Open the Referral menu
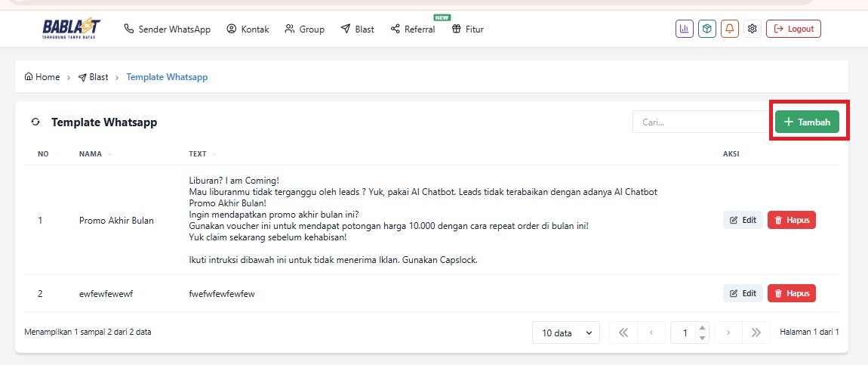Image resolution: width=868 pixels, height=365 pixels. point(413,29)
